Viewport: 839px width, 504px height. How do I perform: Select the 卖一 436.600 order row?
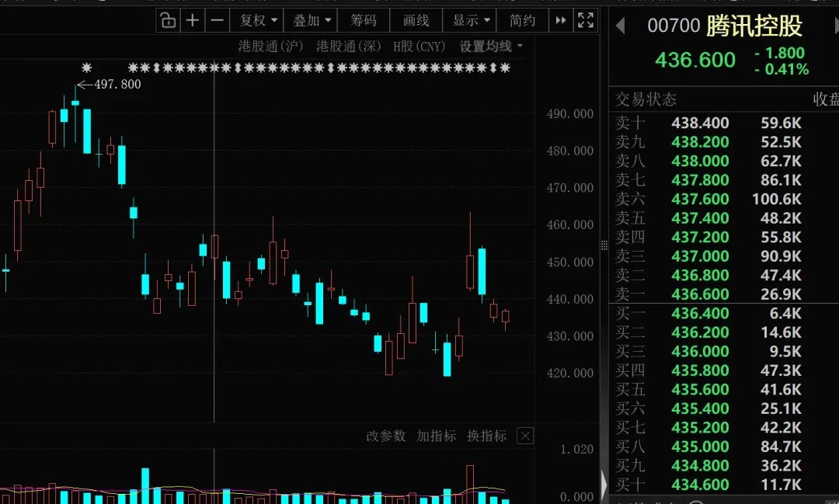[x=723, y=294]
